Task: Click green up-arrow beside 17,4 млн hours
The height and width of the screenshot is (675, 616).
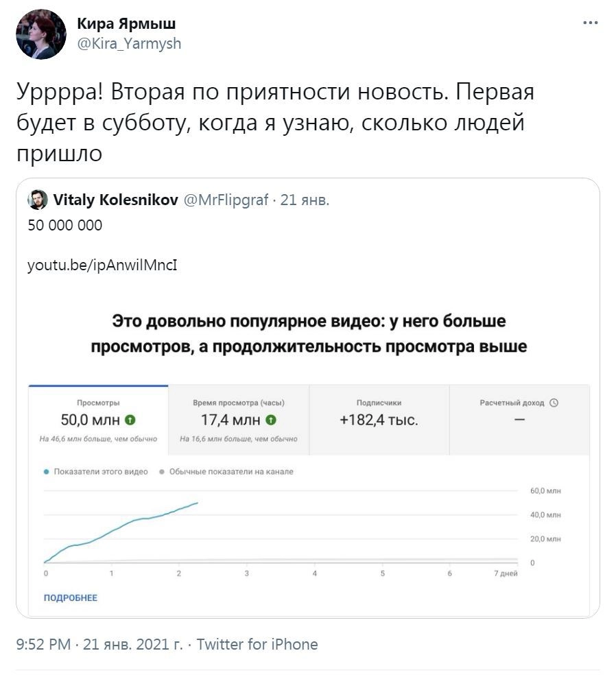Action: (271, 420)
